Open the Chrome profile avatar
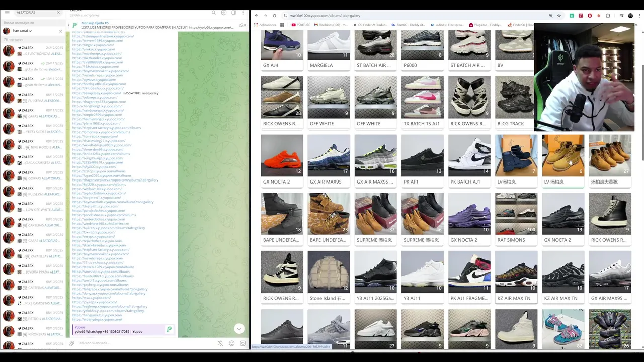This screenshot has height=362, width=644. (x=630, y=16)
